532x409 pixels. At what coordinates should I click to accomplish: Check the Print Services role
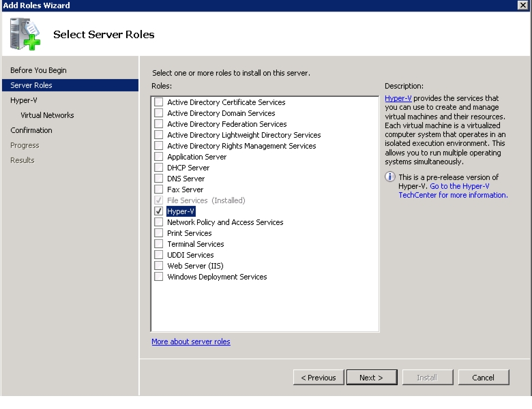[x=158, y=233]
